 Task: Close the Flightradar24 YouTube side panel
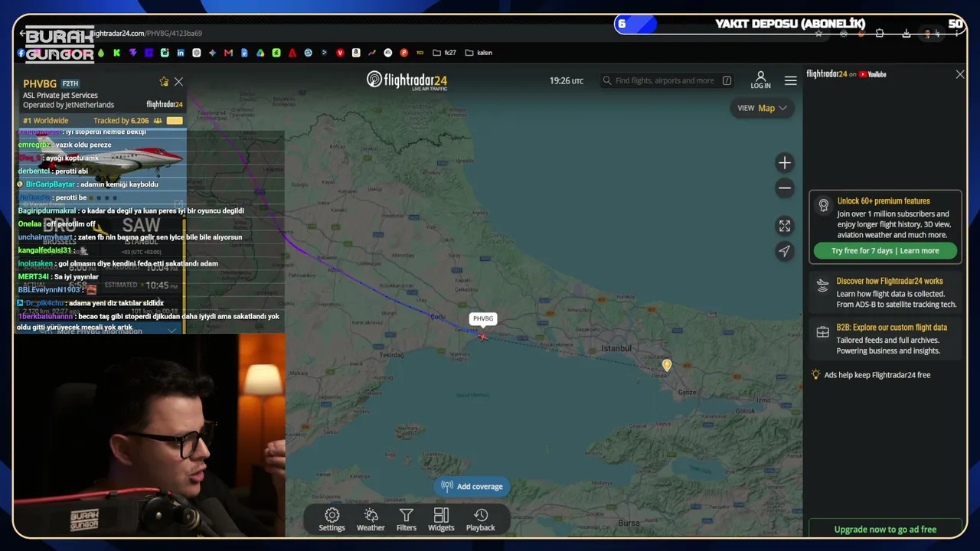960,74
